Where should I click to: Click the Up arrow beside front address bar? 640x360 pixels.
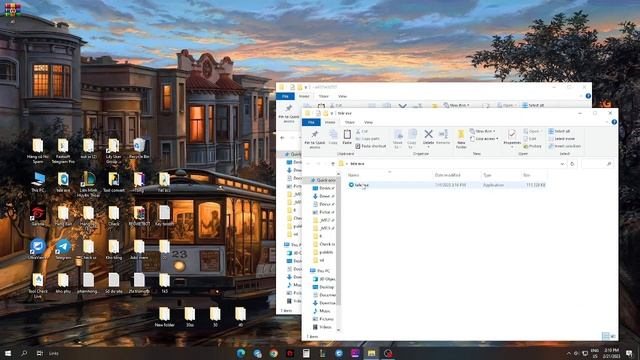pos(333,164)
